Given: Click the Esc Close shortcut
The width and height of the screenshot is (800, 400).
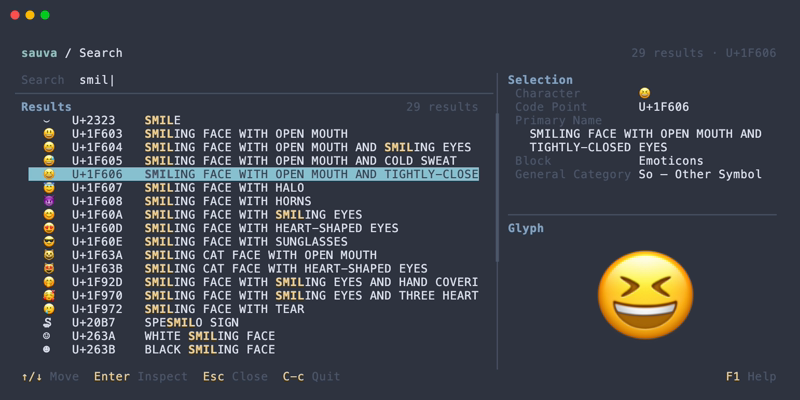Looking at the screenshot, I should coord(235,377).
